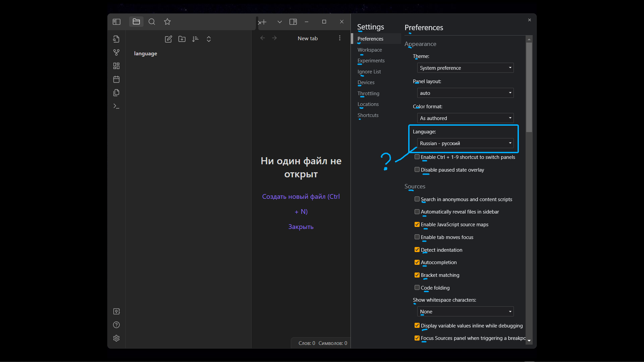Click the Preferences panel vertical scrollbar

click(529, 87)
